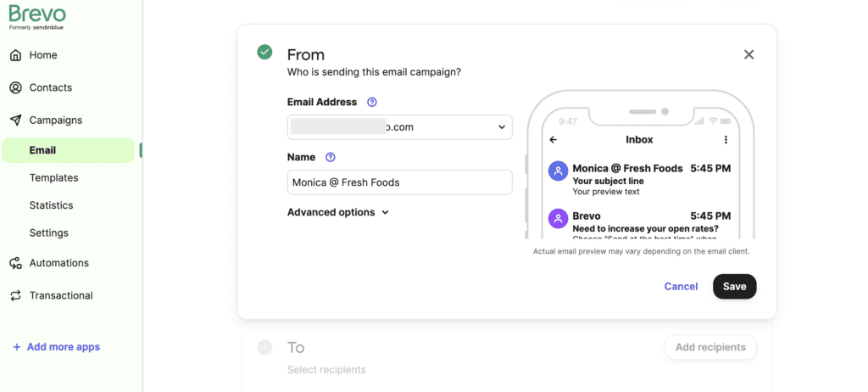868x392 pixels.
Task: Open the Email Address dropdown
Action: pyautogui.click(x=400, y=127)
